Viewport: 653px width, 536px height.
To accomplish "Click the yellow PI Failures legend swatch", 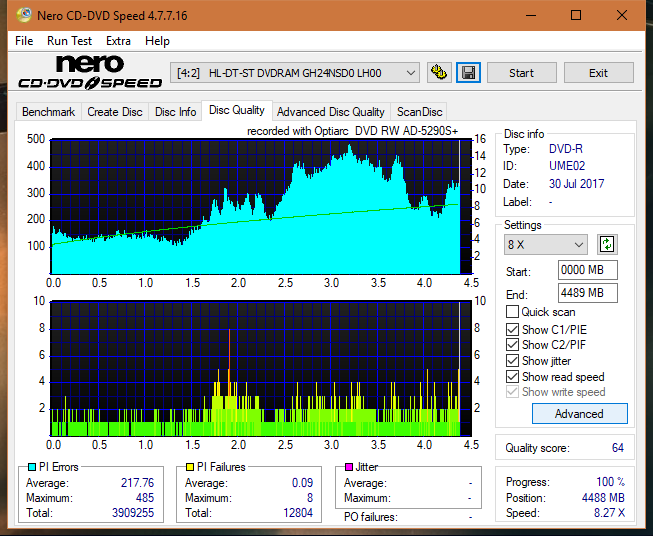I will pyautogui.click(x=190, y=467).
